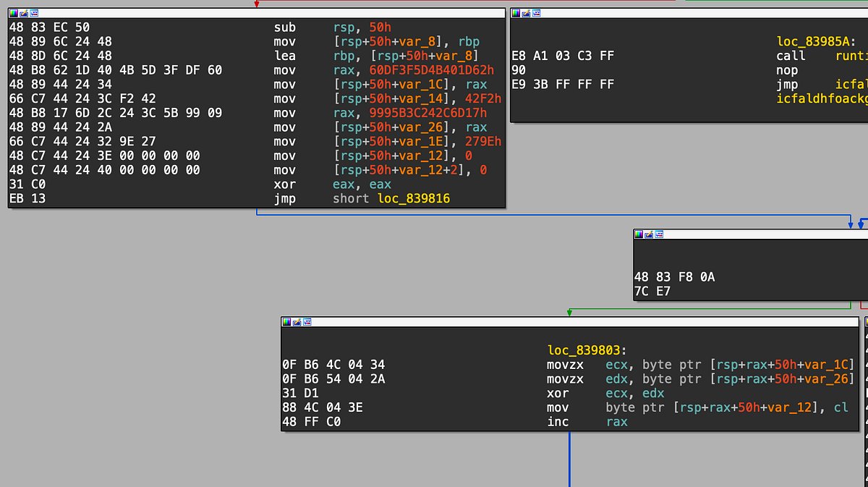This screenshot has width=868, height=487.
Task: Select bytes '66 C7 44 24 3C F2 42'
Action: (x=82, y=98)
